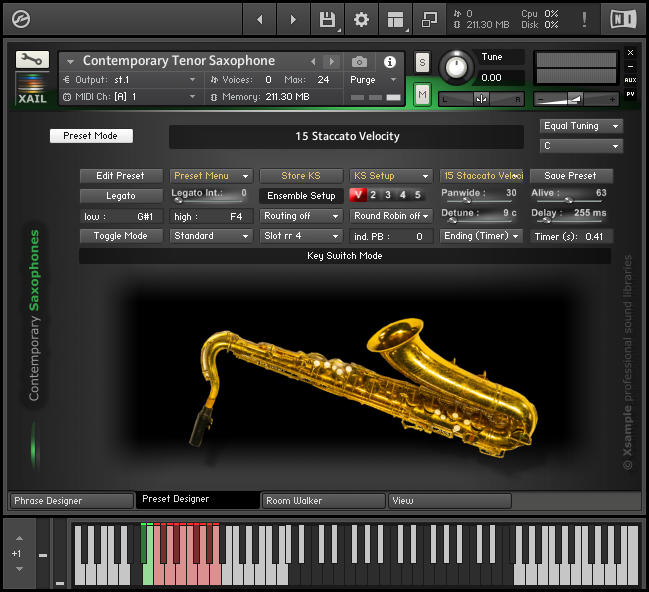Click the Edit Preset button
Viewport: 649px width, 592px height.
tap(121, 176)
